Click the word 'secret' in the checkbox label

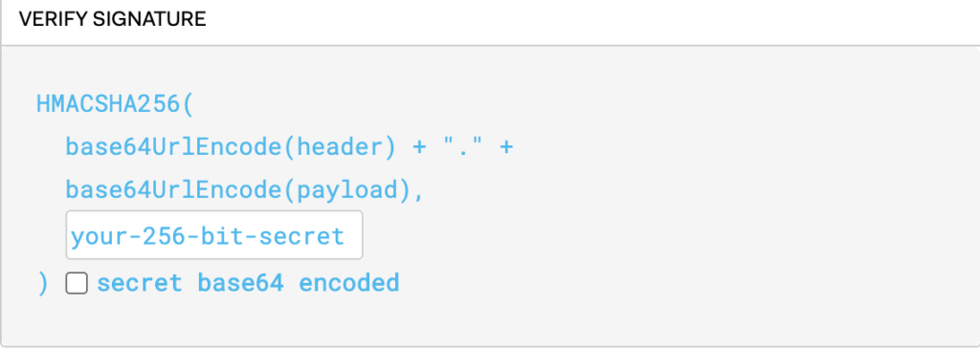[140, 283]
